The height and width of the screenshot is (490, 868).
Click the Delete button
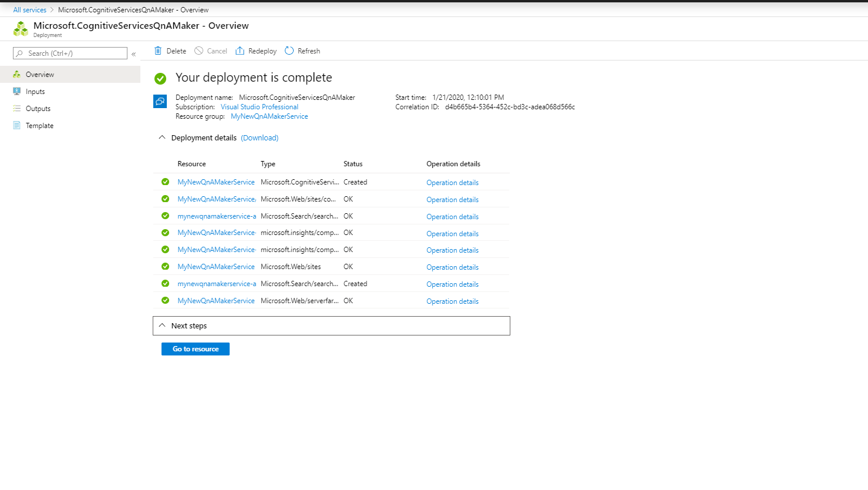coord(170,51)
